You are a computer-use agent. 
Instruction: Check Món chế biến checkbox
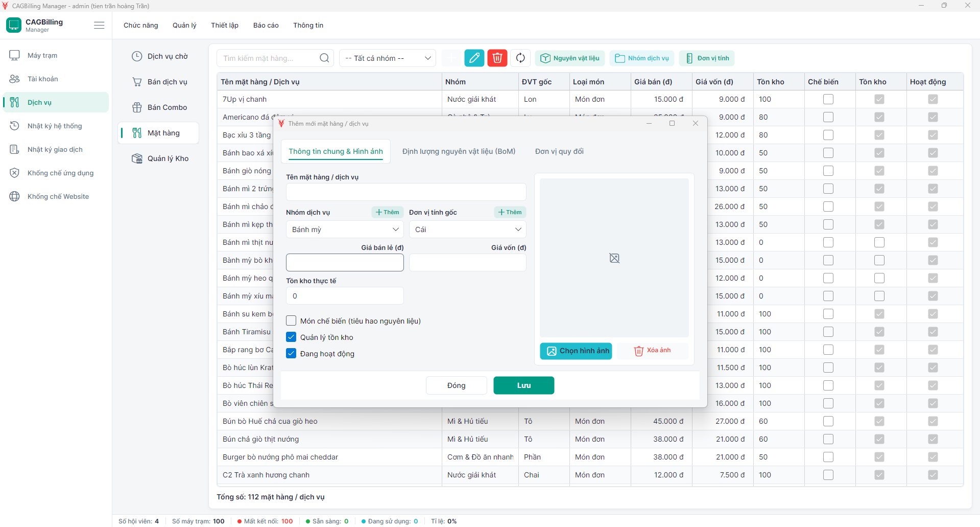291,321
